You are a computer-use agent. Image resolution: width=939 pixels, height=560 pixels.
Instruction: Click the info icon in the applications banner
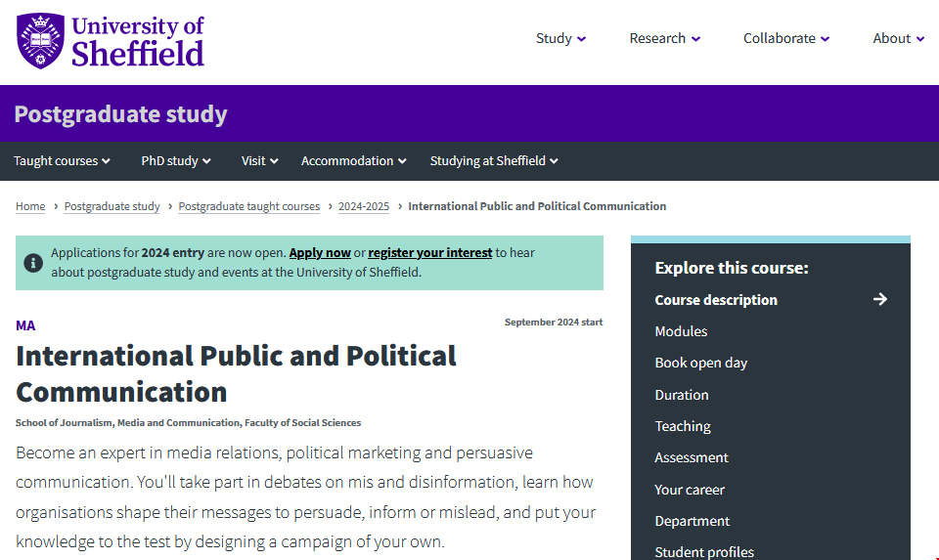coord(33,263)
